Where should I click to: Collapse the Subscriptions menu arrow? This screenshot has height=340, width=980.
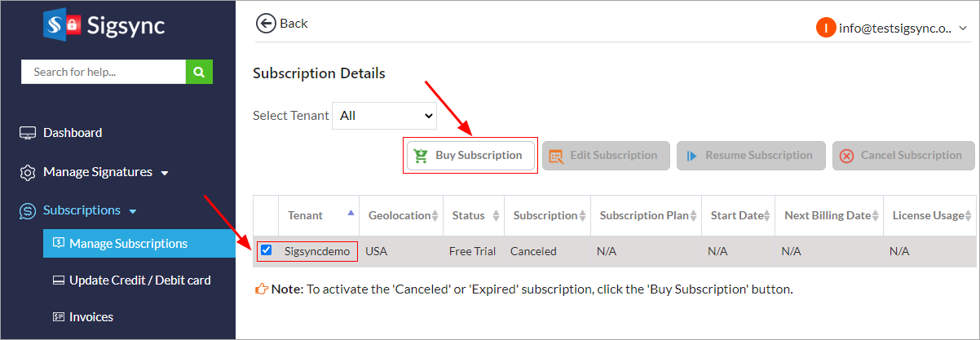pyautogui.click(x=133, y=211)
